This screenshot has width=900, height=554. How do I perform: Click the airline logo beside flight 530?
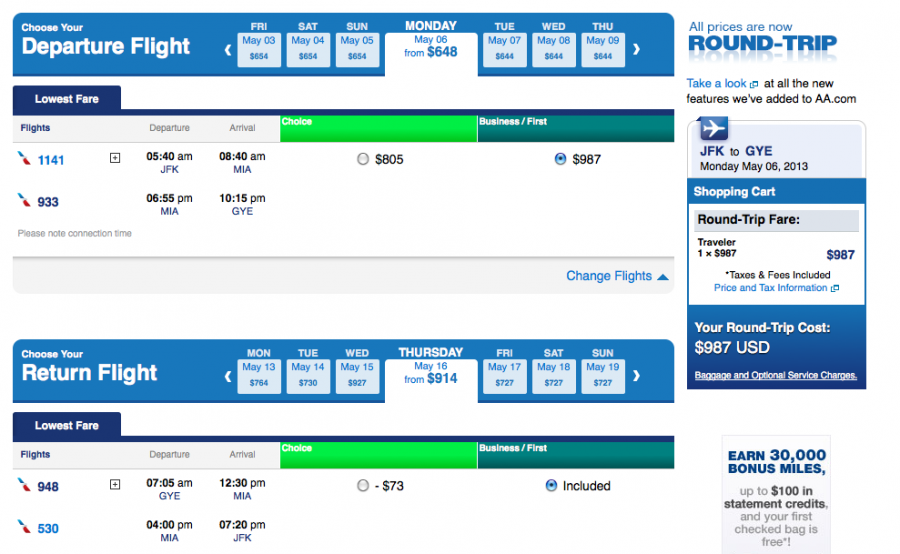click(x=24, y=527)
